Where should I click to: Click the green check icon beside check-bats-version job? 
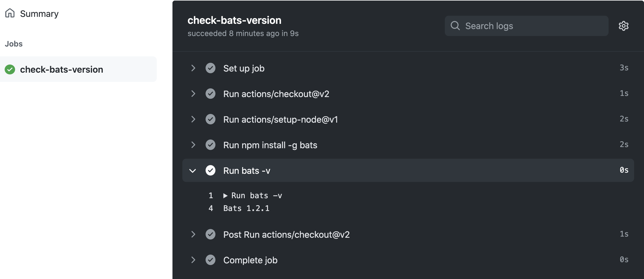pyautogui.click(x=10, y=69)
